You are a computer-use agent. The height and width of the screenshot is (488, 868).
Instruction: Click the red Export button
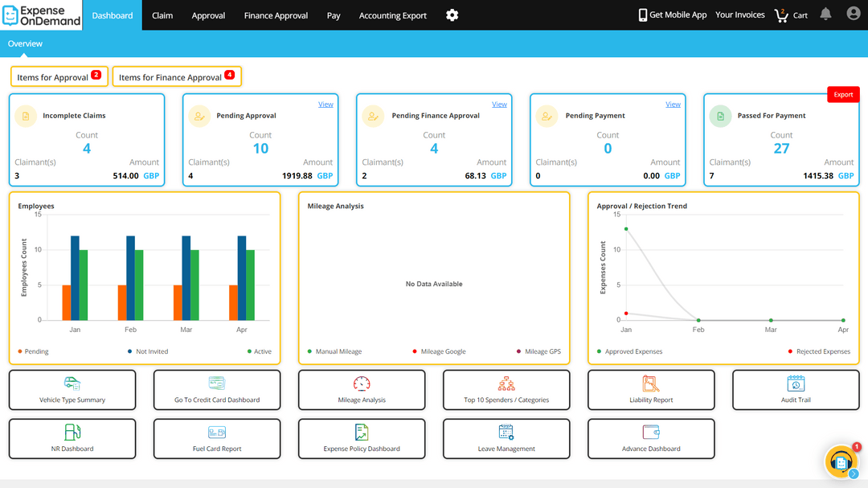click(843, 94)
